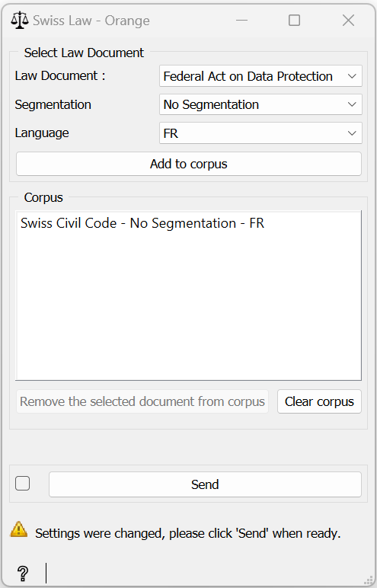The height and width of the screenshot is (588, 377).
Task: Open the help question mark icon
Action: (x=23, y=573)
